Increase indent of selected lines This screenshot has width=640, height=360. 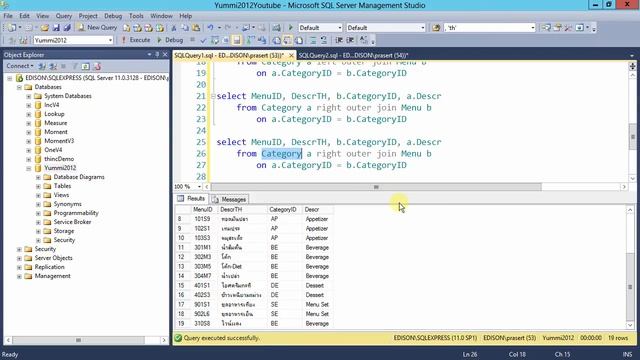tap(350, 40)
